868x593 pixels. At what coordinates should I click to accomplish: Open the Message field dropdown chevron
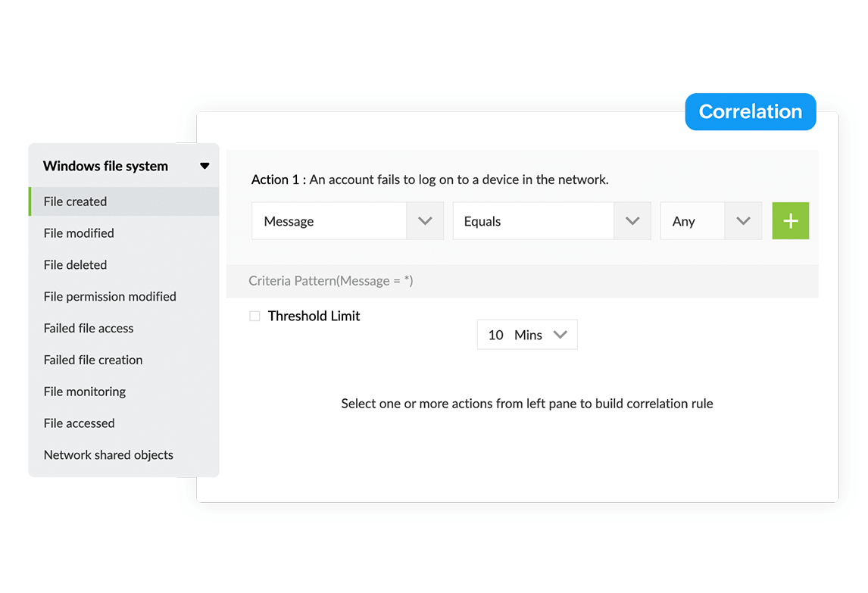[425, 221]
